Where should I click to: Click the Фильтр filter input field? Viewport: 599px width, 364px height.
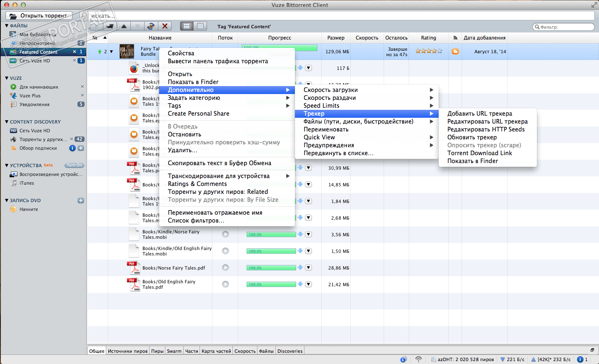tap(564, 27)
